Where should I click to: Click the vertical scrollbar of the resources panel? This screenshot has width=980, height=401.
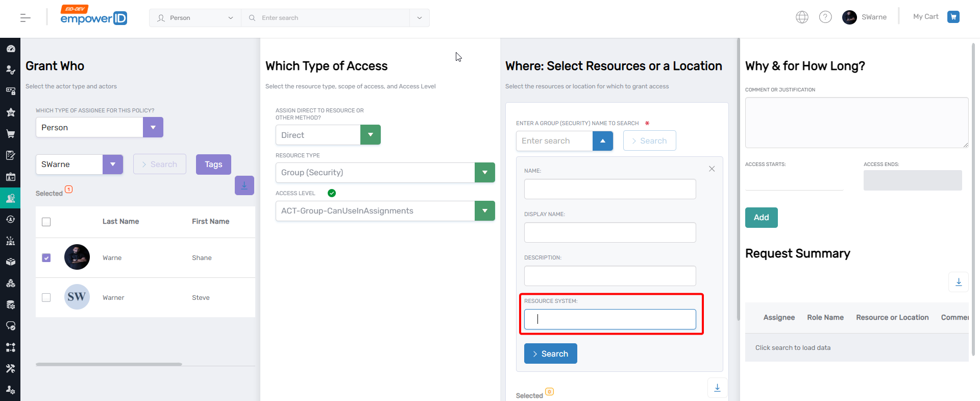(738, 179)
